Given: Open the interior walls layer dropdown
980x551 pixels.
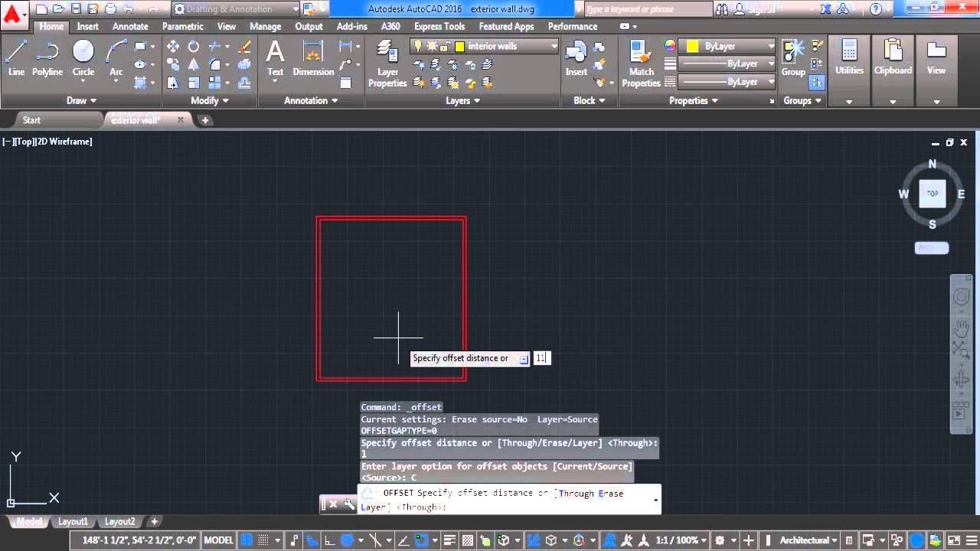Looking at the screenshot, I should coord(555,47).
